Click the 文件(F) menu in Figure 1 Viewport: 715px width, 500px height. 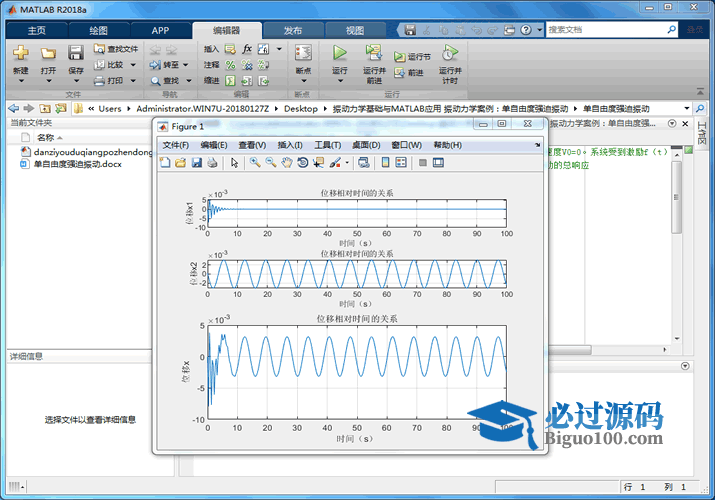176,145
